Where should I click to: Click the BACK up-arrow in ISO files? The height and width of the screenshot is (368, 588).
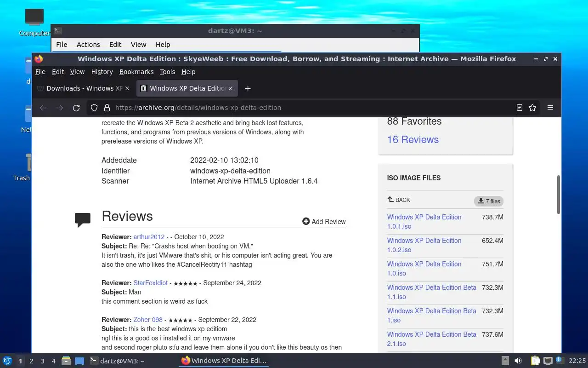tap(390, 200)
